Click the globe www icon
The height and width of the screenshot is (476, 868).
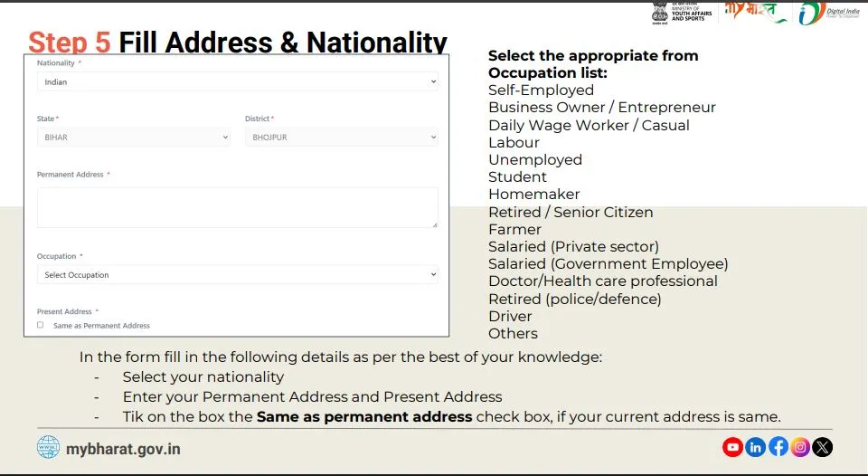tap(48, 447)
